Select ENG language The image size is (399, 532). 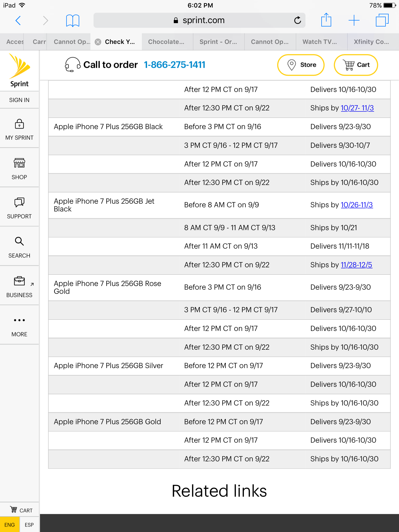10,524
